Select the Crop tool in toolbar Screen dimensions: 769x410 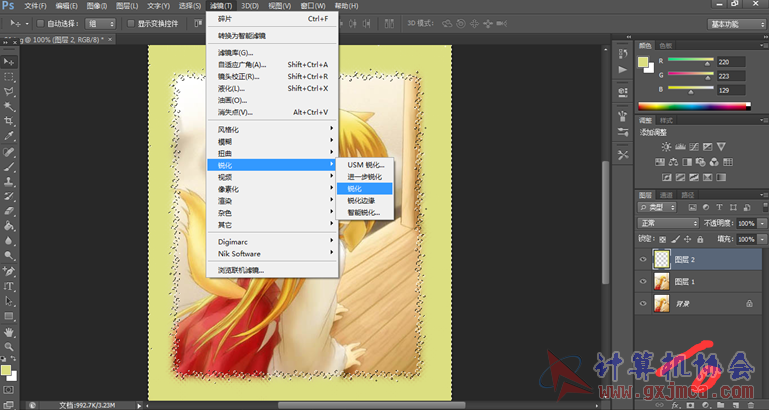click(x=9, y=121)
